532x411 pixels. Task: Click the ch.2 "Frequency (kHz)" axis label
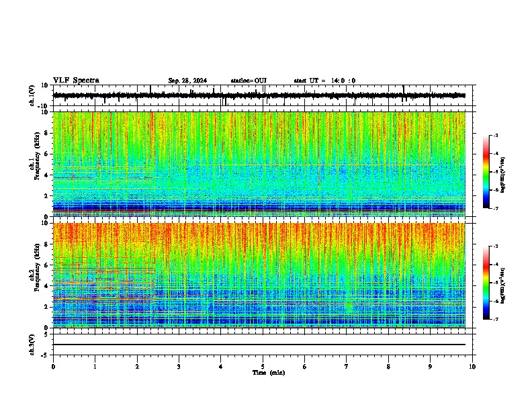[36, 267]
